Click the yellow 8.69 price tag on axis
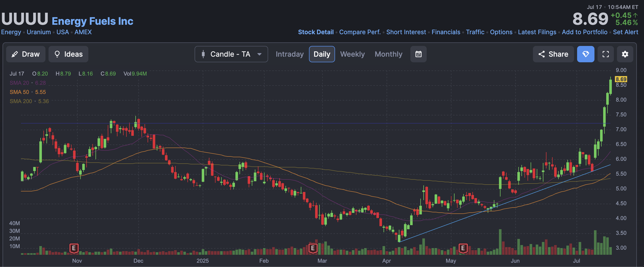The image size is (644, 267). click(621, 79)
